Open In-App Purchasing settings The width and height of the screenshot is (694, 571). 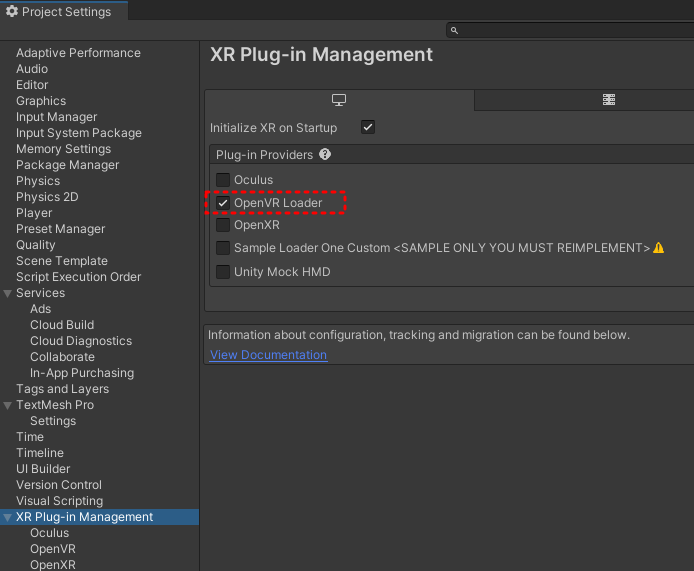point(82,373)
